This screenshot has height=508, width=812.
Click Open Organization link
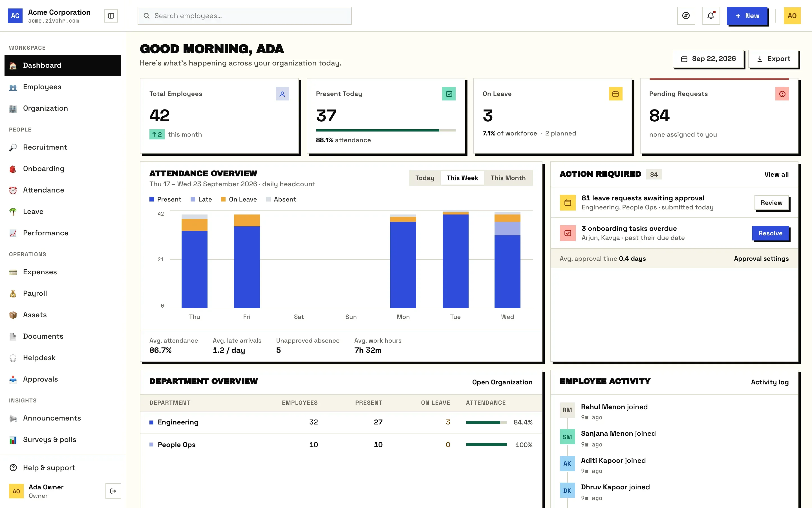coord(502,382)
